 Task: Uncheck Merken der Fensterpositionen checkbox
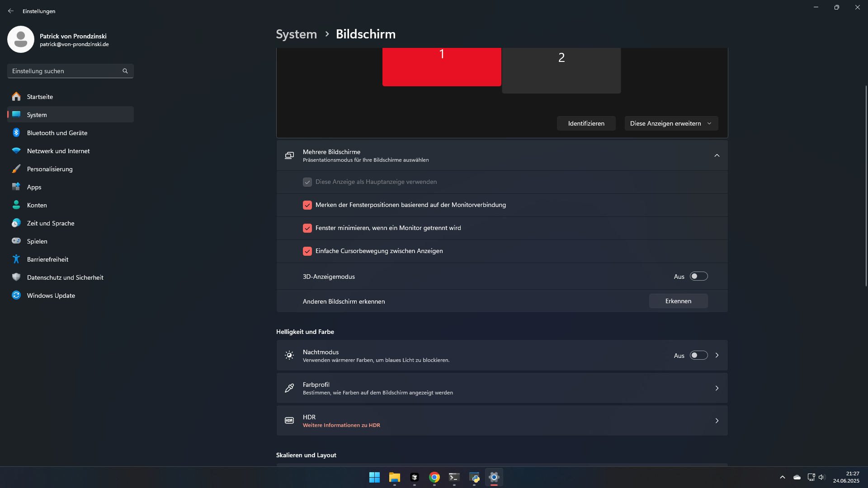pyautogui.click(x=307, y=205)
